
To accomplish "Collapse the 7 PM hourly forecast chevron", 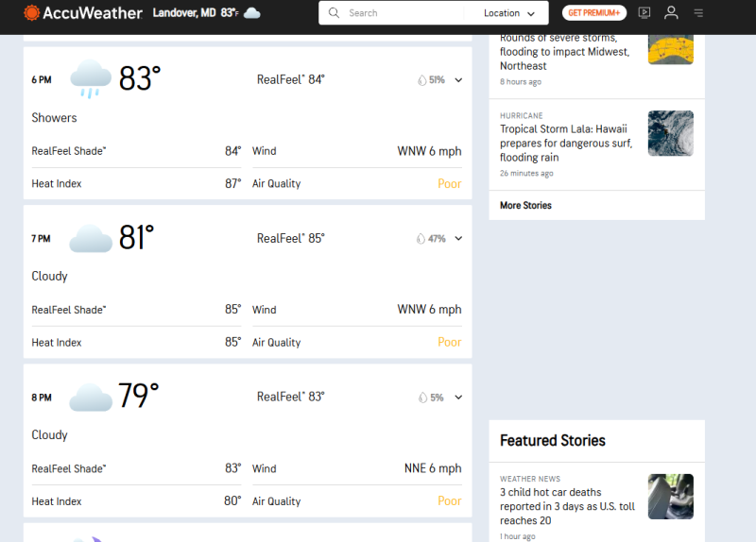I will click(458, 239).
